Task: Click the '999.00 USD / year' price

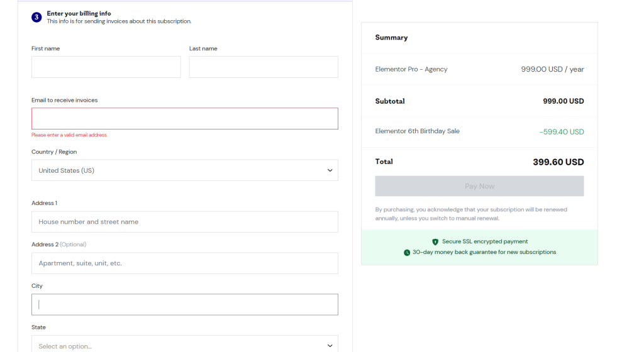Action: coord(552,69)
